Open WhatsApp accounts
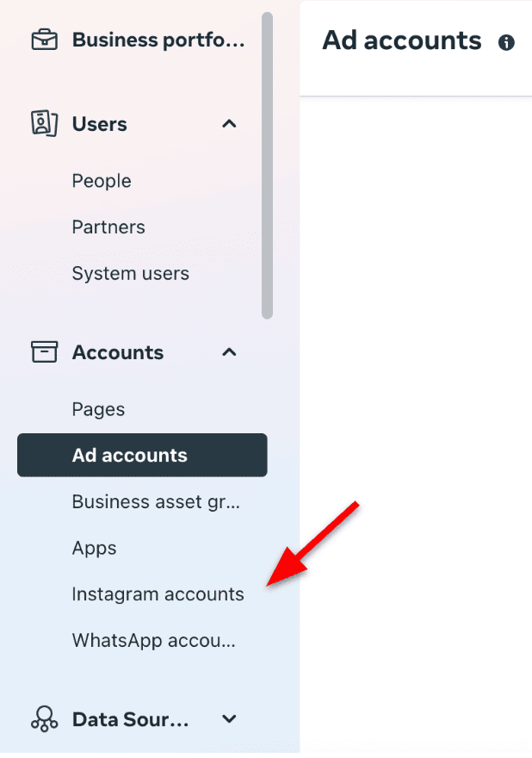 153,640
